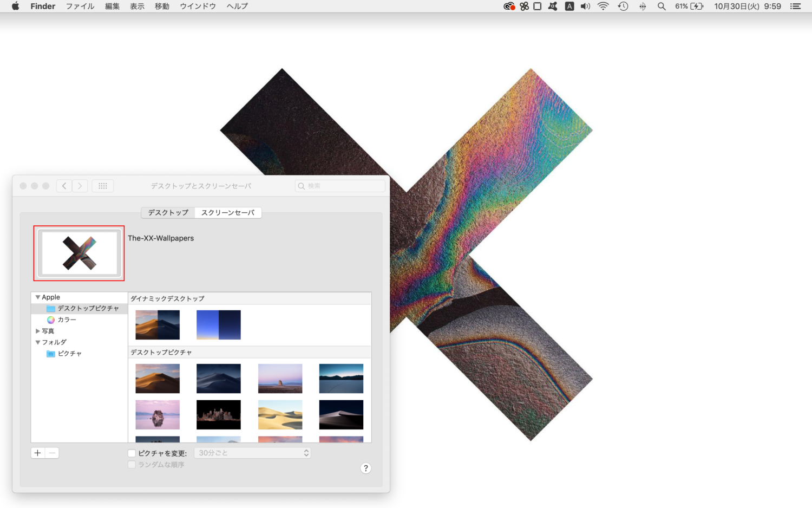Open the 移動 menu

162,6
